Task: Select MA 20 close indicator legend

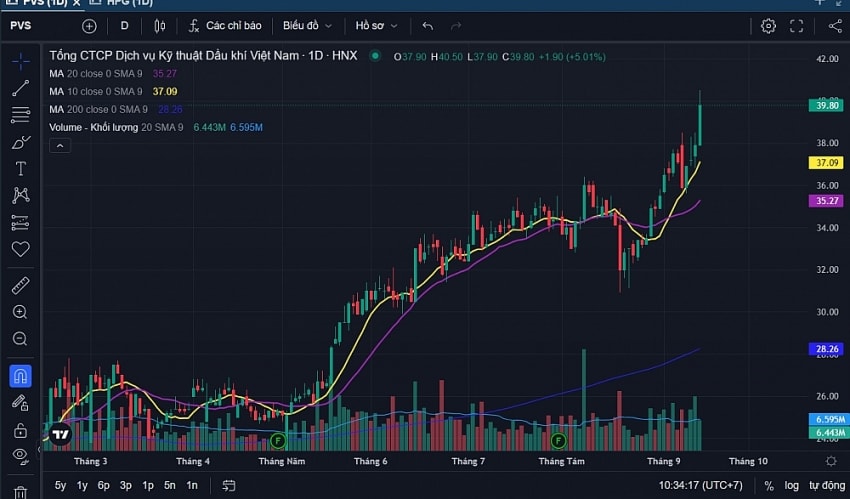Action: 113,74
